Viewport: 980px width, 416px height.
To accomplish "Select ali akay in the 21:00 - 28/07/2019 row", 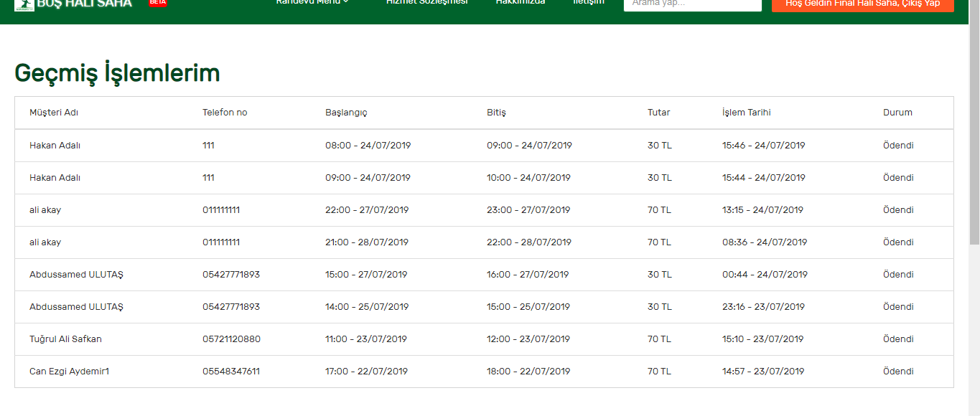I will click(x=45, y=242).
